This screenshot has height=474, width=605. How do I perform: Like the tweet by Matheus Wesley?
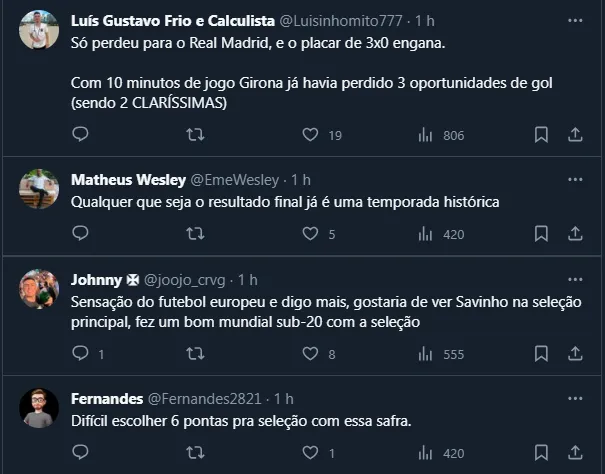(310, 234)
